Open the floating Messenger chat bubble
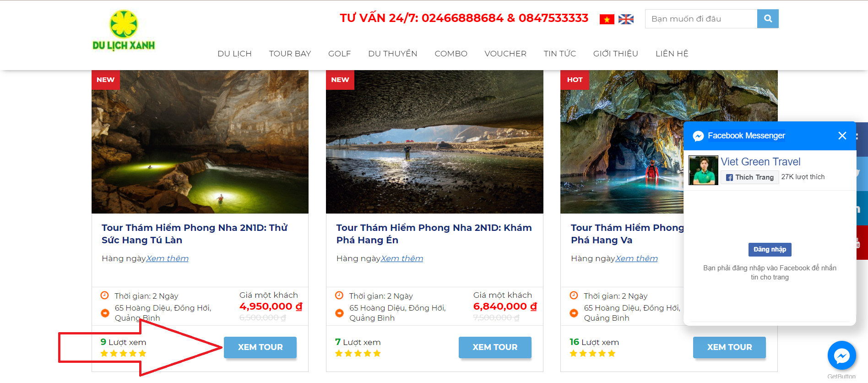Image resolution: width=868 pixels, height=383 pixels. [x=841, y=356]
